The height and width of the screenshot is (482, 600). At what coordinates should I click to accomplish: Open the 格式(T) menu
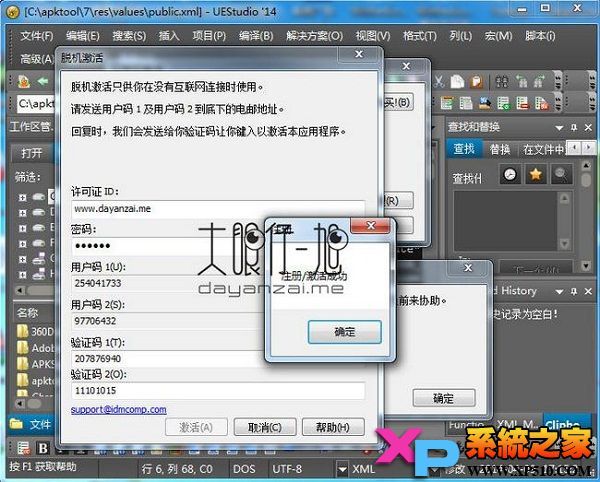point(420,36)
